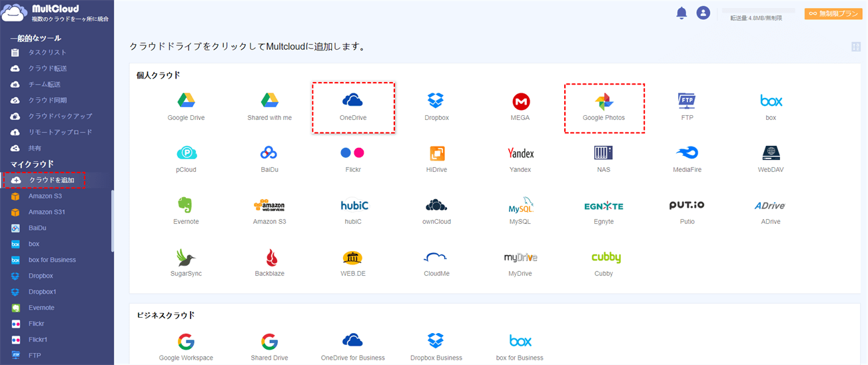868x365 pixels.
Task: Open チーム転送 in sidebar
Action: pos(44,84)
